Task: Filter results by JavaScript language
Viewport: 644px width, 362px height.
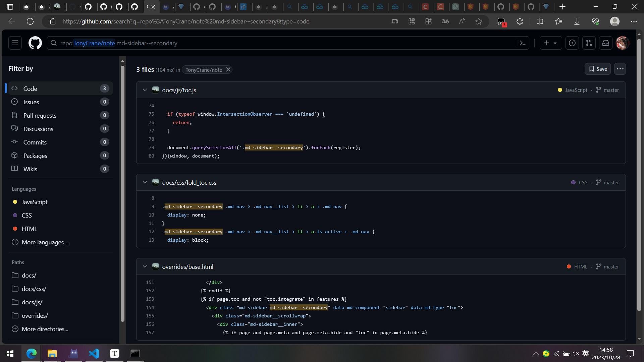Action: [x=35, y=202]
